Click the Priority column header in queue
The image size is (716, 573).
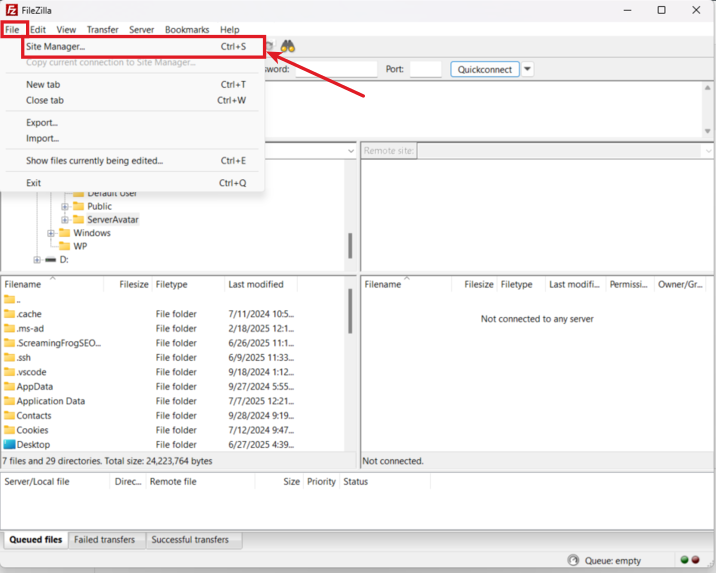click(x=321, y=482)
